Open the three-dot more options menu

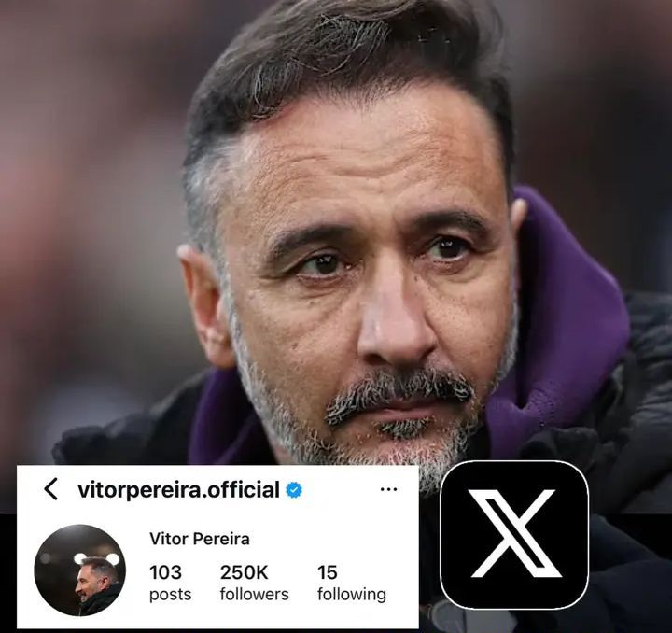388,489
